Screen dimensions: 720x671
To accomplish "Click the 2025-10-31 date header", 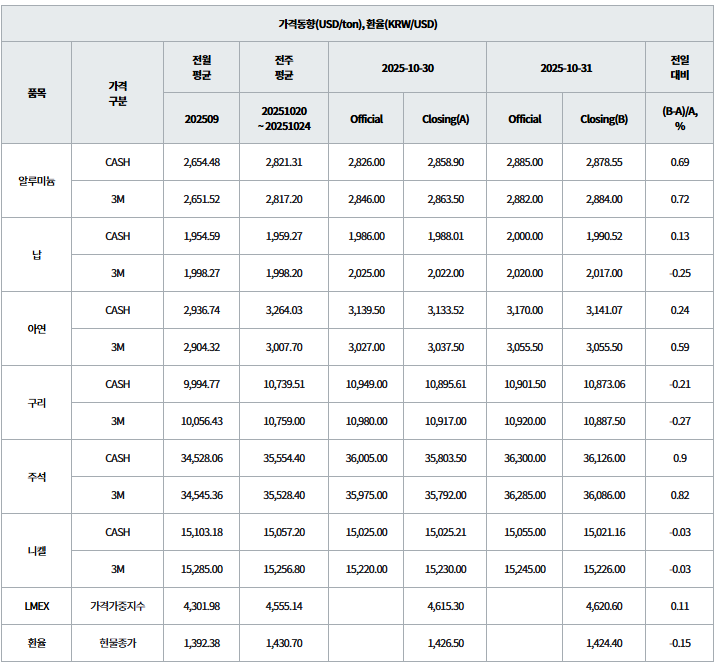I will (566, 67).
